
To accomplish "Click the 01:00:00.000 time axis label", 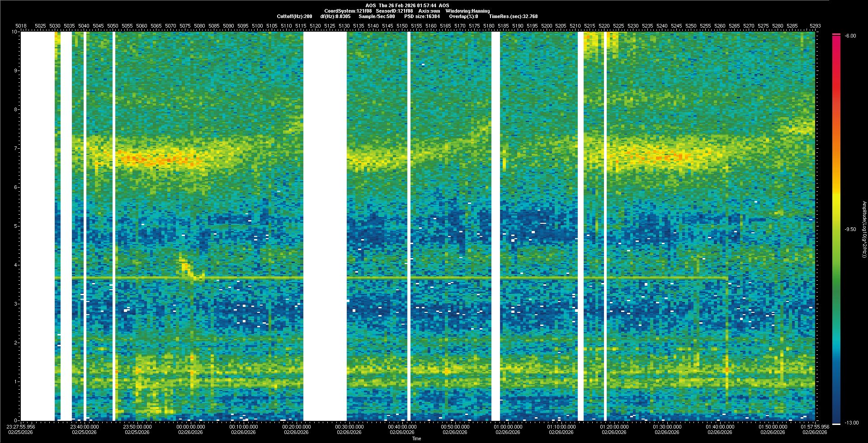I will (x=508, y=426).
